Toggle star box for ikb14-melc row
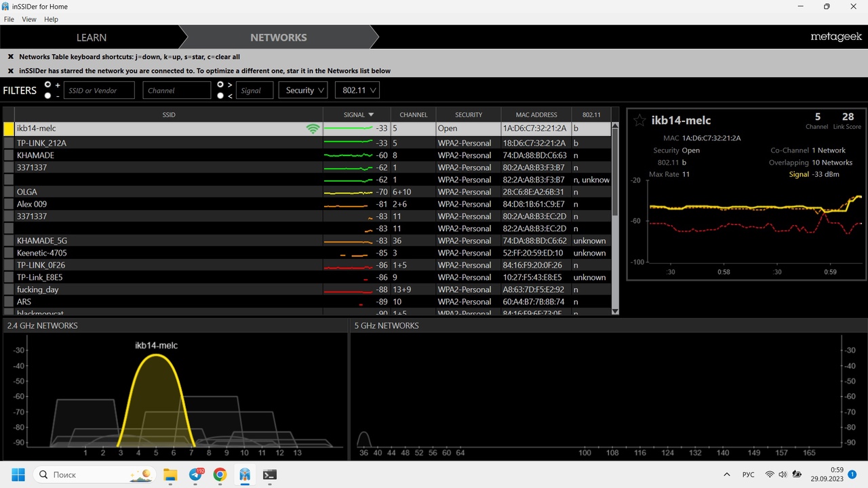This screenshot has height=488, width=868. 9,128
